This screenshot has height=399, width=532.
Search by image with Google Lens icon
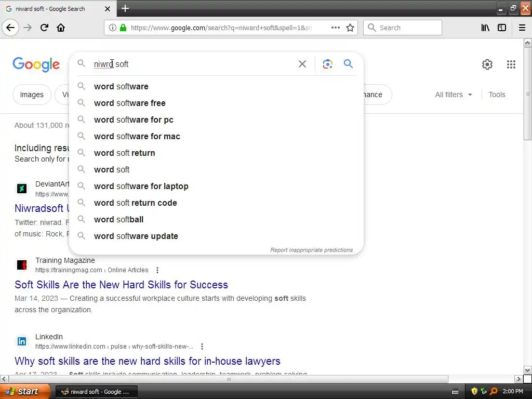pyautogui.click(x=327, y=64)
